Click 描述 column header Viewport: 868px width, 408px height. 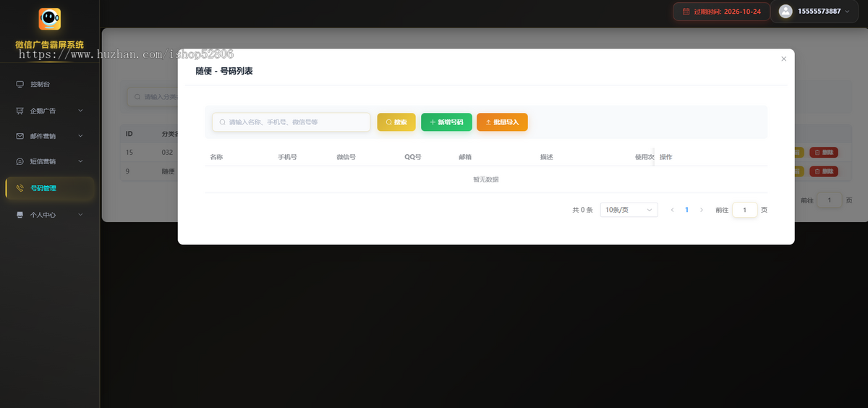tap(546, 157)
